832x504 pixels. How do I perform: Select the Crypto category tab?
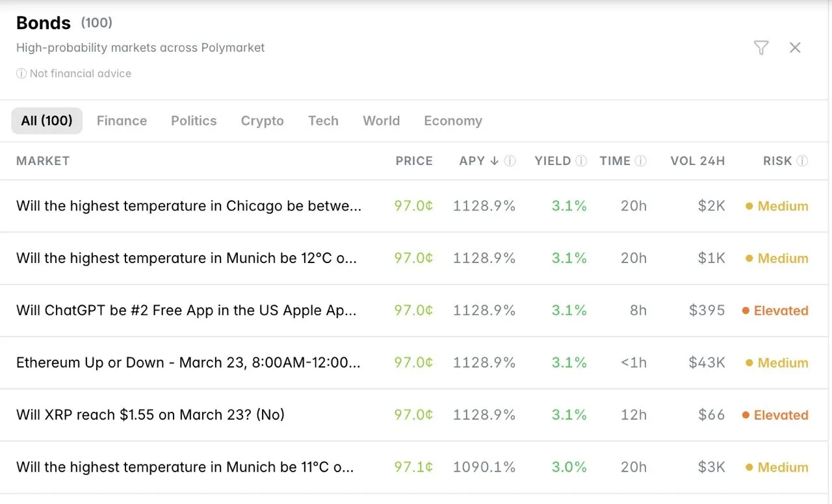pos(262,121)
